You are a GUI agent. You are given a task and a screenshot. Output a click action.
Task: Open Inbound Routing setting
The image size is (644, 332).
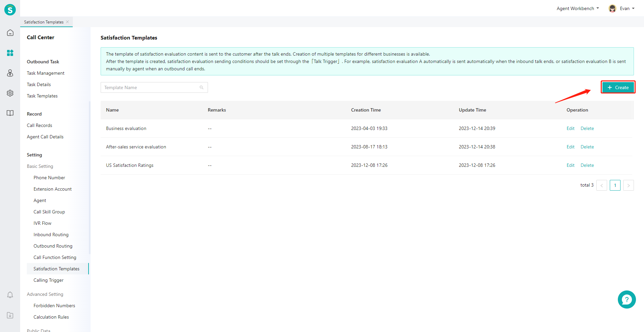[x=51, y=235]
